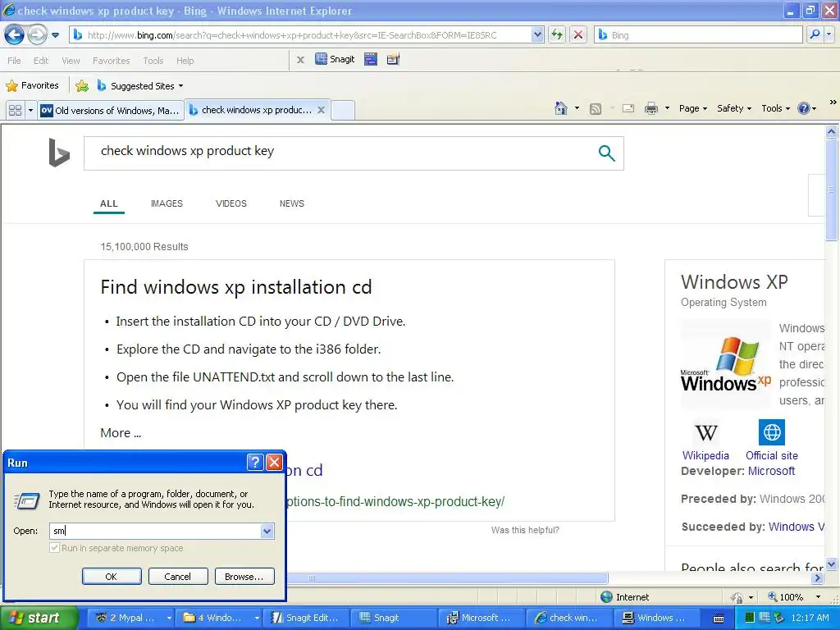Click the Home icon in command bar

(x=561, y=108)
